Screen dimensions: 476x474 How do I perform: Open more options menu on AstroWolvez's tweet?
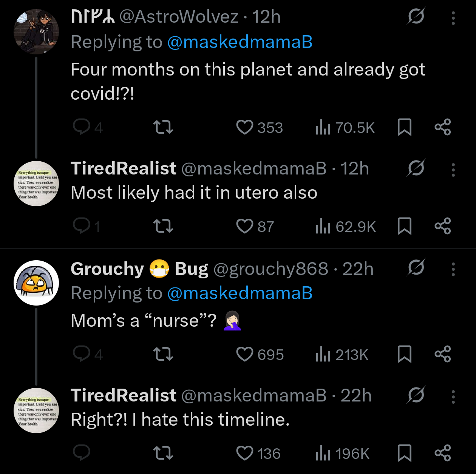453,18
